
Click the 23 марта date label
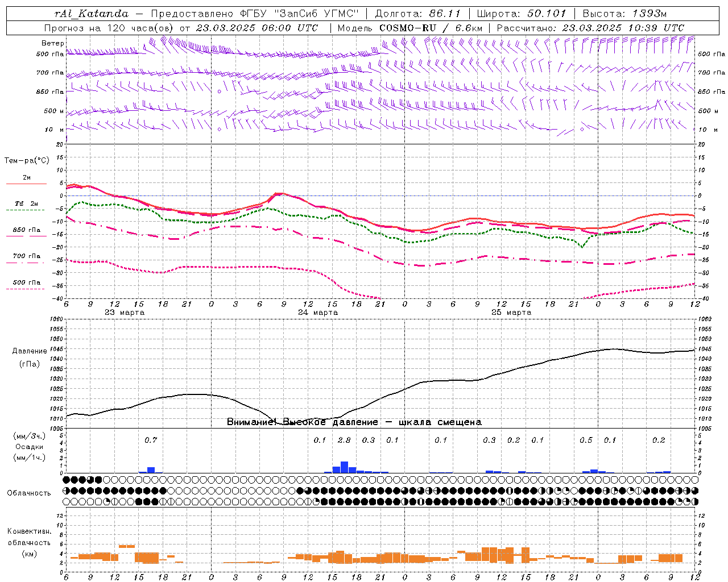(x=125, y=313)
